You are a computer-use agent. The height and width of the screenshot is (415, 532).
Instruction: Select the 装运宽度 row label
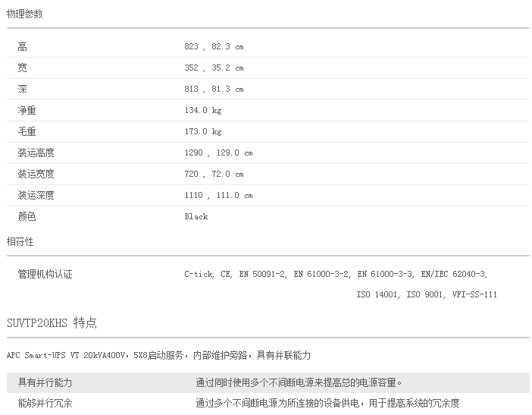[x=36, y=174]
